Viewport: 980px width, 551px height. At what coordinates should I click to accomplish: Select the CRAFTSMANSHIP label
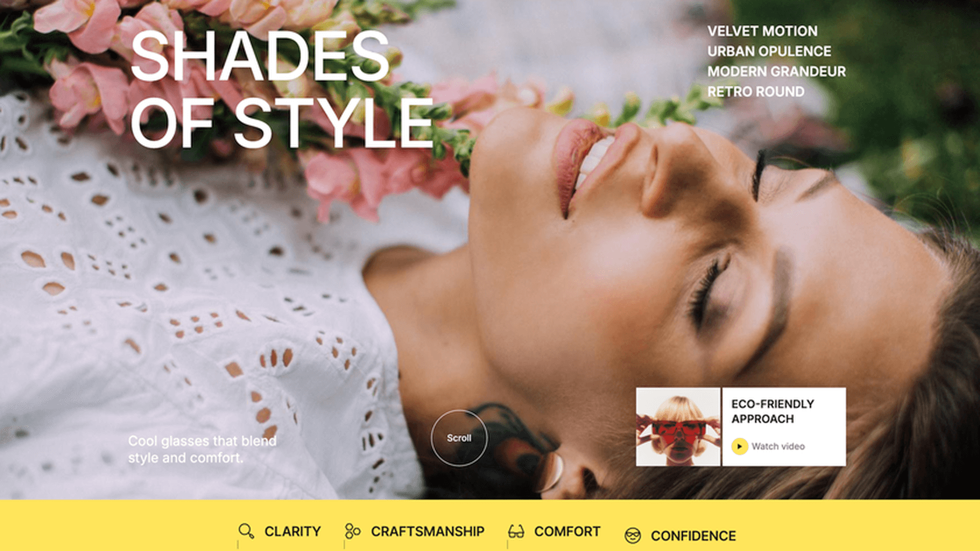point(428,531)
